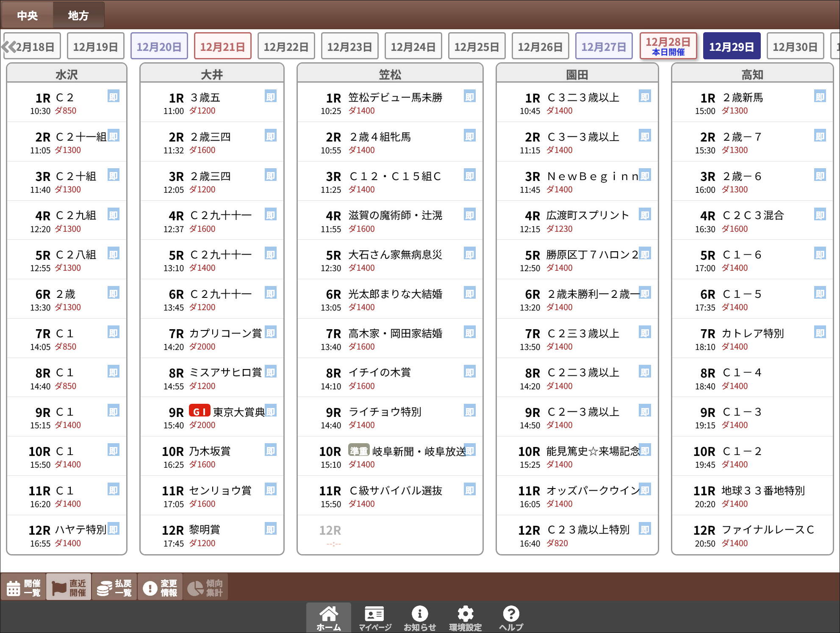Switch to 地方 tab

point(78,16)
